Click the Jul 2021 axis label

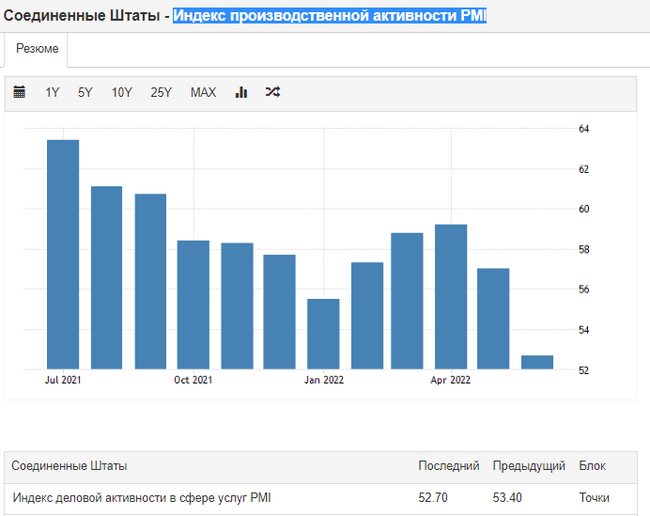(63, 380)
